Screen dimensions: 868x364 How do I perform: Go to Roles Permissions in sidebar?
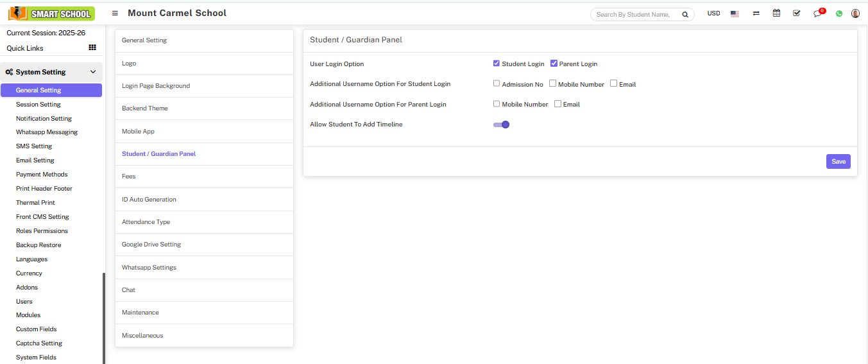42,231
